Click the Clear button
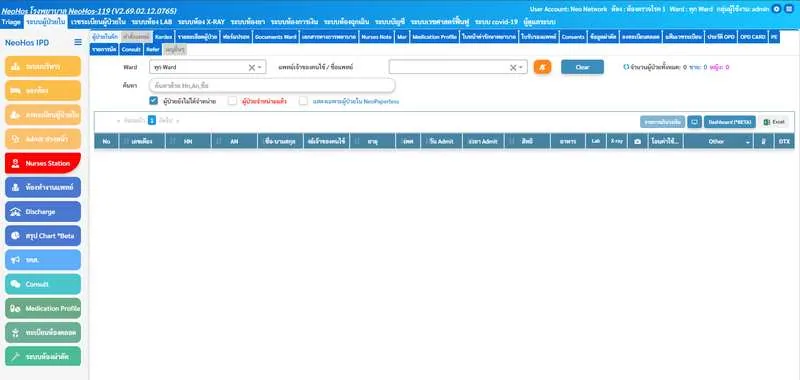The width and height of the screenshot is (800, 380). 582,67
